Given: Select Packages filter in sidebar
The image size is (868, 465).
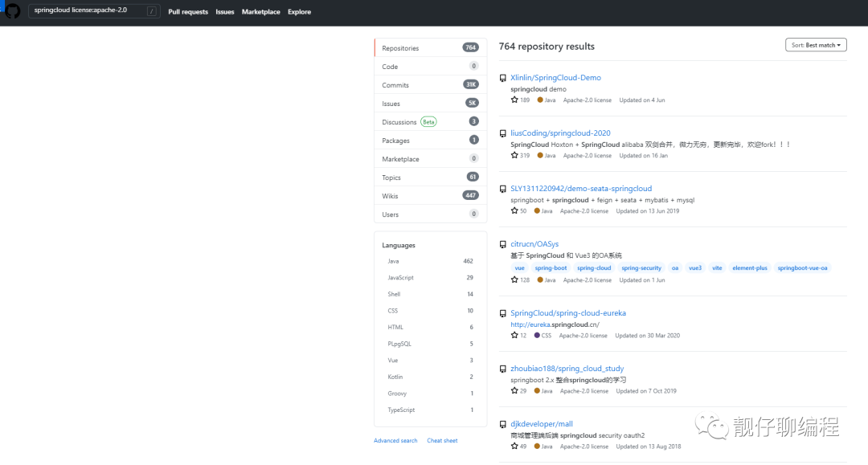Looking at the screenshot, I should 431,141.
